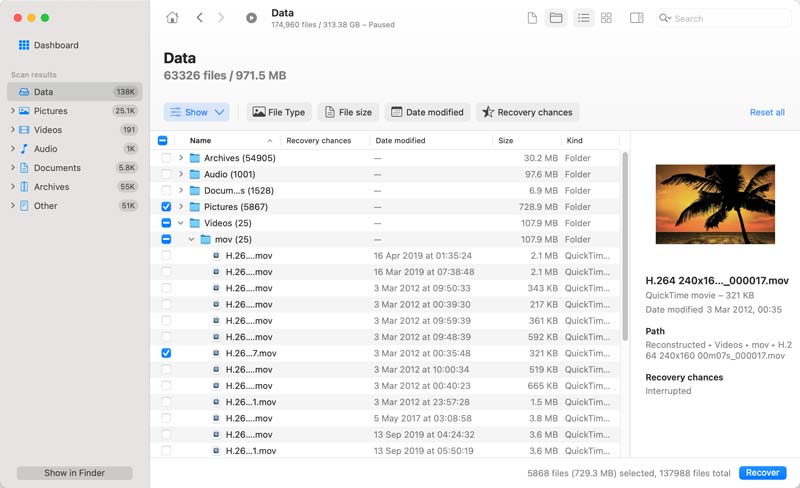This screenshot has height=488, width=800.
Task: Expand Audio sidebar chevron
Action: click(12, 149)
